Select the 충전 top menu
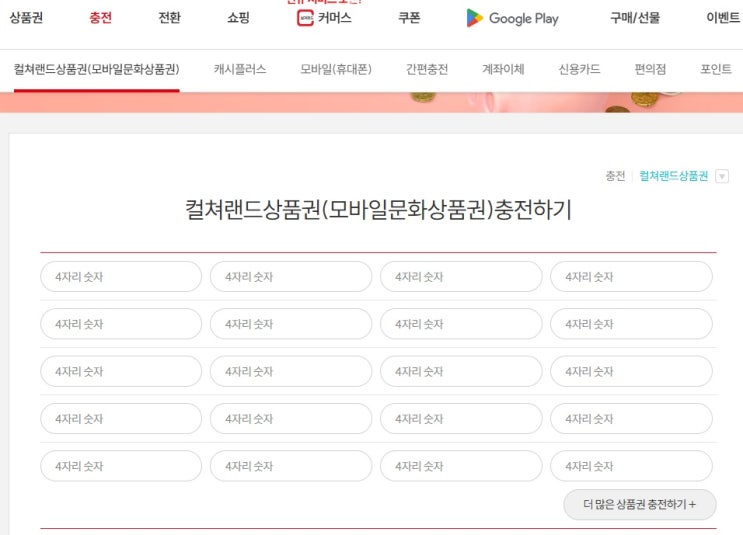Viewport: 743px width, 535px height. [100, 18]
